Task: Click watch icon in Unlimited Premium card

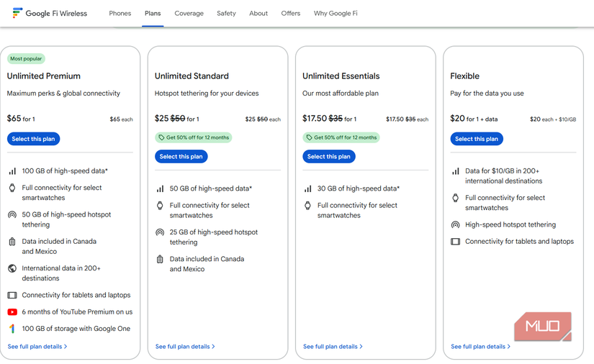Action: pos(12,188)
